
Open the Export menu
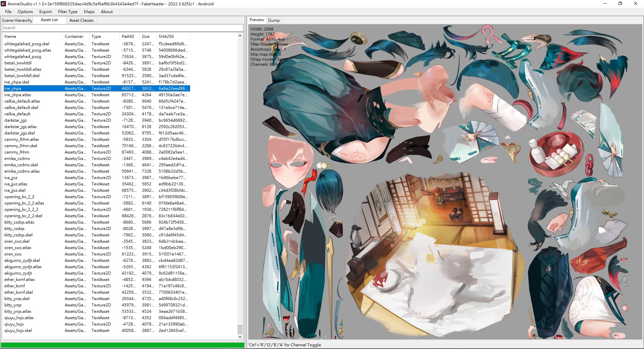click(x=45, y=11)
